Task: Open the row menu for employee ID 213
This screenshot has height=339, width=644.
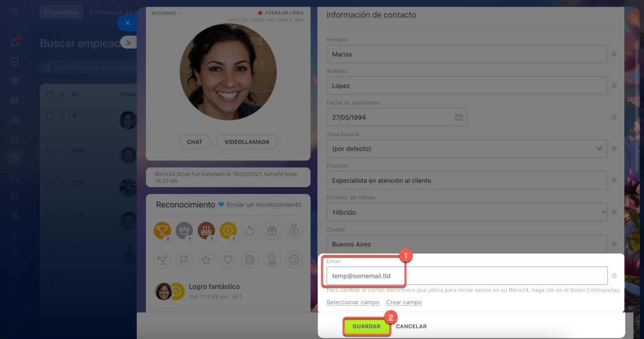Action: pyautogui.click(x=62, y=184)
